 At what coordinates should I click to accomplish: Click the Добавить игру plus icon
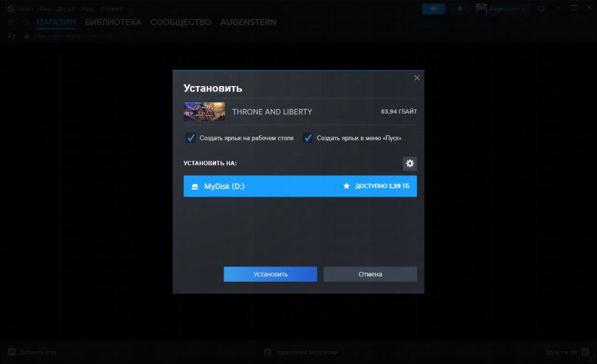click(x=10, y=352)
